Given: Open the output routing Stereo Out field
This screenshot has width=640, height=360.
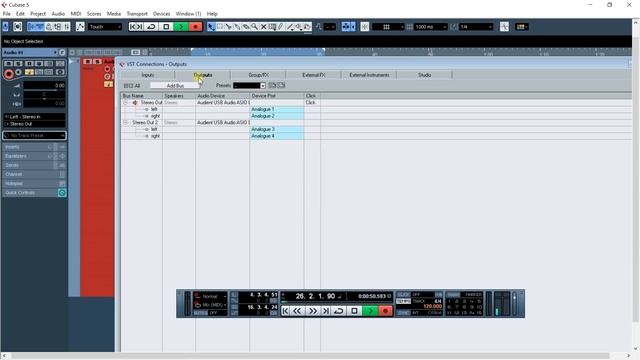Looking at the screenshot, I should pyautogui.click(x=34, y=124).
